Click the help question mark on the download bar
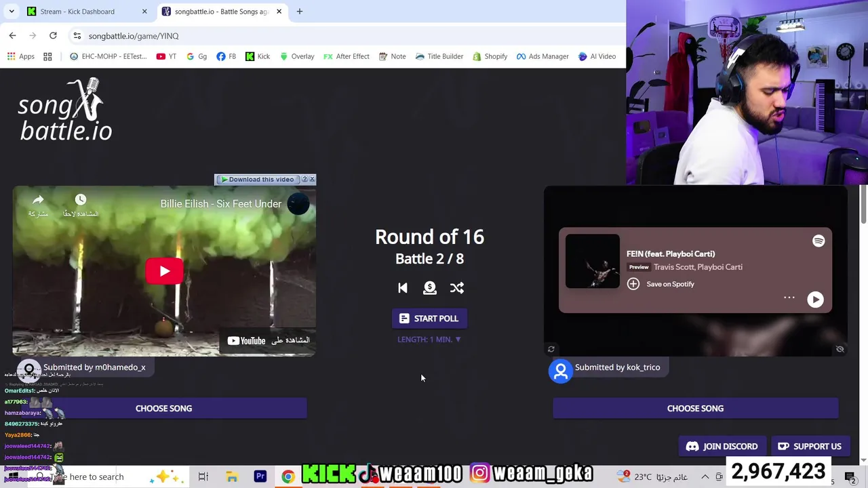Viewport: 868px width, 488px height. 304,180
